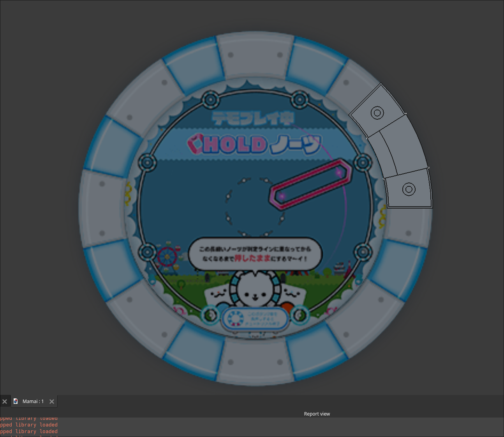Select the lower circular hole in the sketch
The width and height of the screenshot is (504, 437).
point(409,189)
